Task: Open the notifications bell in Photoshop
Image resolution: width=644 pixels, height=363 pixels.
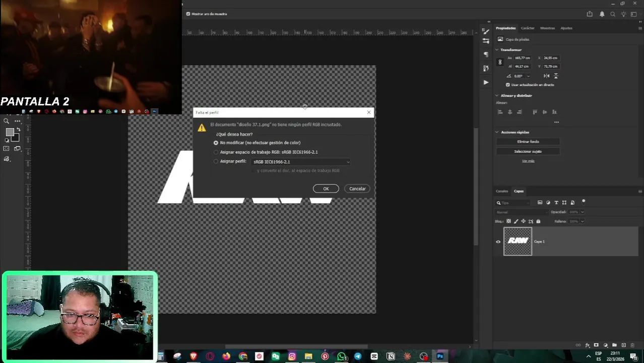Action: click(x=602, y=14)
